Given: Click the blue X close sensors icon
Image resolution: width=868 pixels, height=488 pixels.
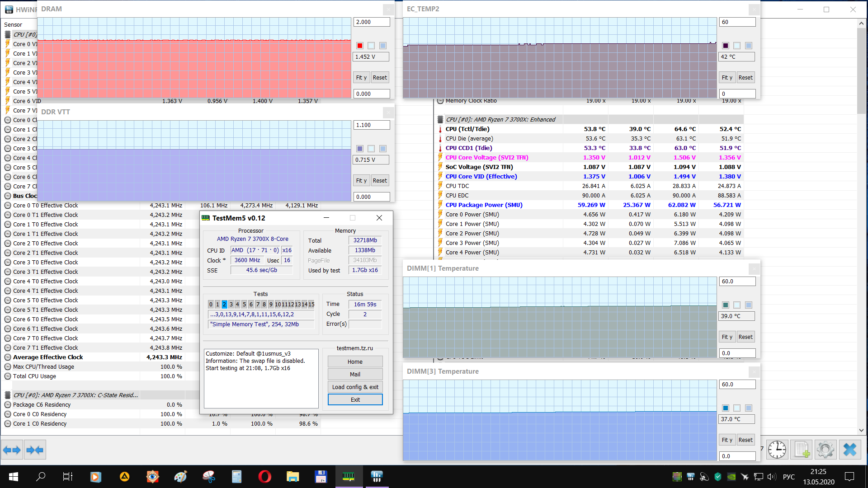Looking at the screenshot, I should [x=850, y=450].
